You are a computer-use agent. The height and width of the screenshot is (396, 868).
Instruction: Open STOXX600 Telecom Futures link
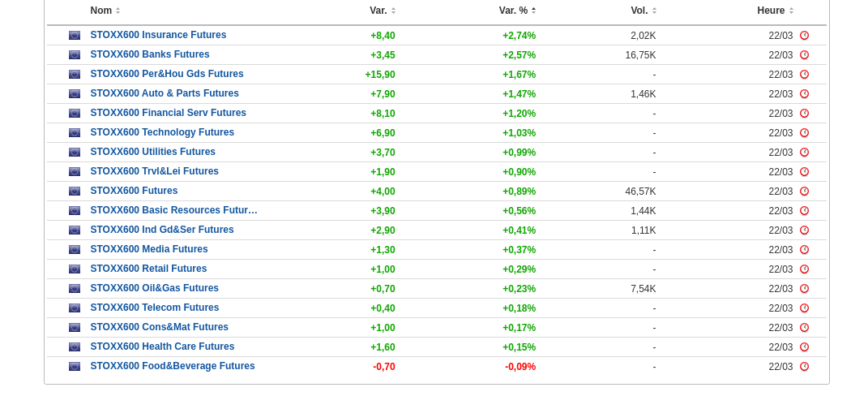pyautogui.click(x=155, y=308)
